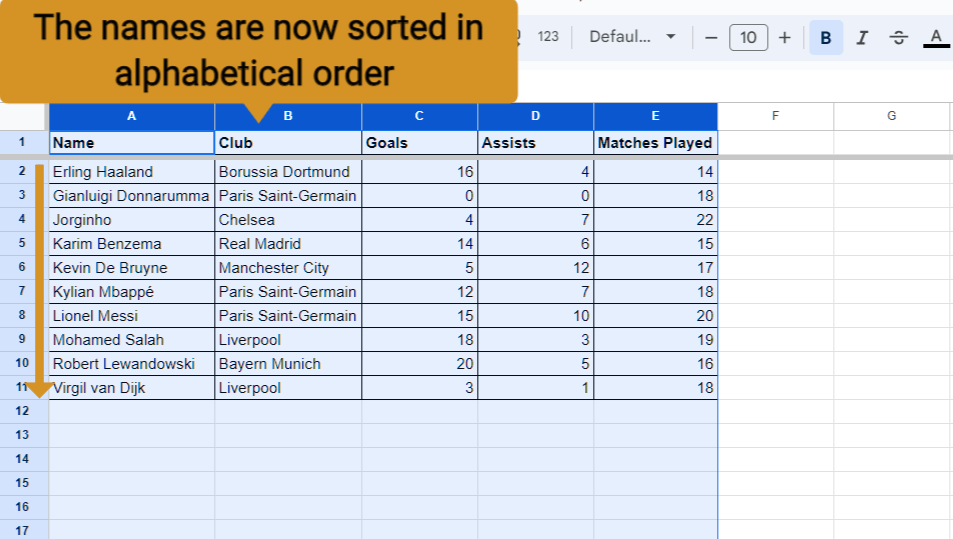Screen dimensions: 953x539
Task: Select column E header
Action: [x=655, y=116]
